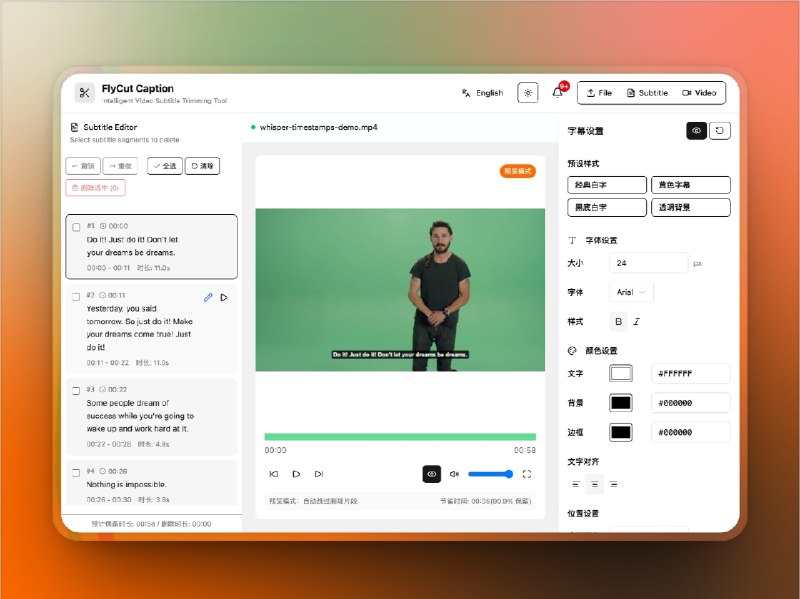
Task: Click the center text alignment icon
Action: (595, 483)
